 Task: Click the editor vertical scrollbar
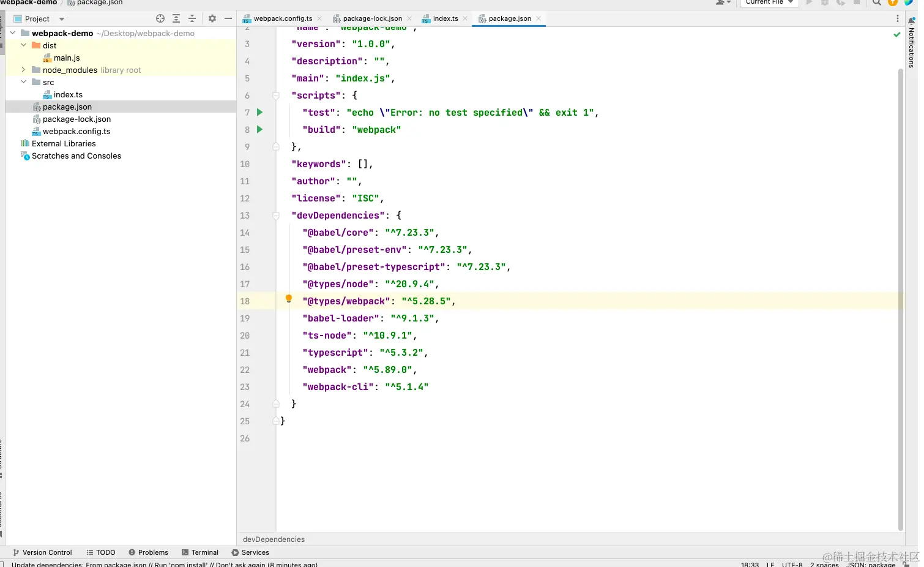click(x=900, y=300)
